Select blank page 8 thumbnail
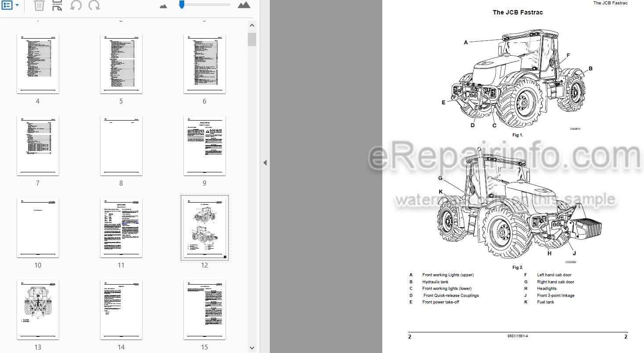Viewport: 644px width, 353px height. click(121, 146)
